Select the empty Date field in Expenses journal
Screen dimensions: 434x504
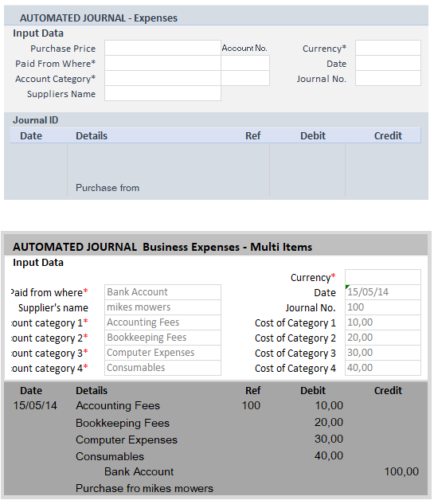(388, 63)
